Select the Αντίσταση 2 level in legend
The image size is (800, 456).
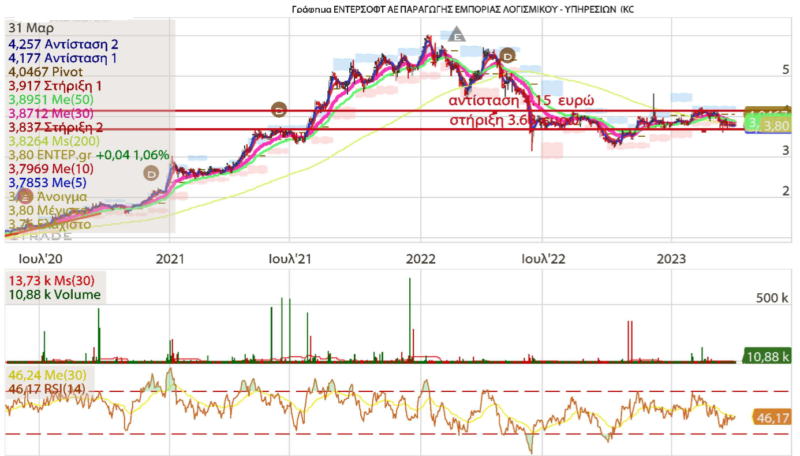62,44
